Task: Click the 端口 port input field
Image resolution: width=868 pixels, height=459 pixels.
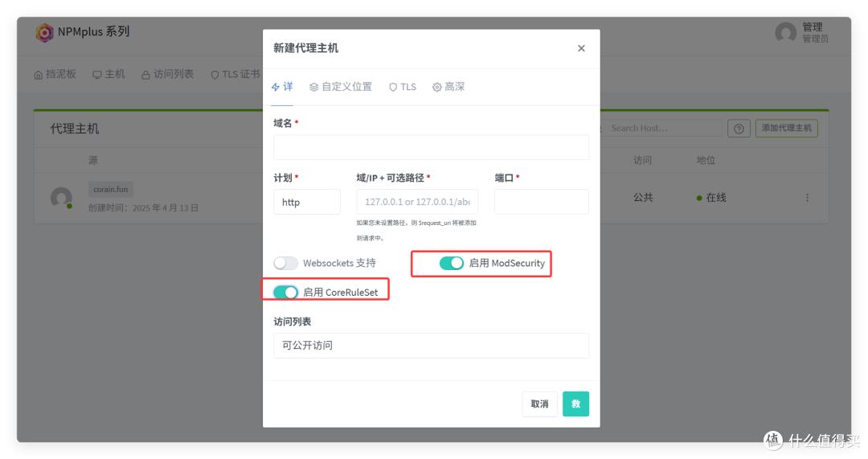Action: (542, 202)
